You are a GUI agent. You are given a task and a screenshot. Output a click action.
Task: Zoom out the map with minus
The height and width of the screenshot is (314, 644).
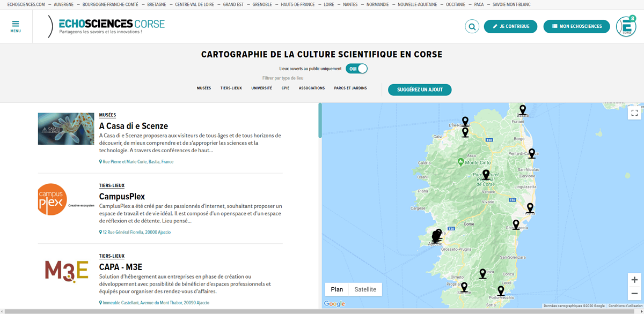pyautogui.click(x=634, y=293)
